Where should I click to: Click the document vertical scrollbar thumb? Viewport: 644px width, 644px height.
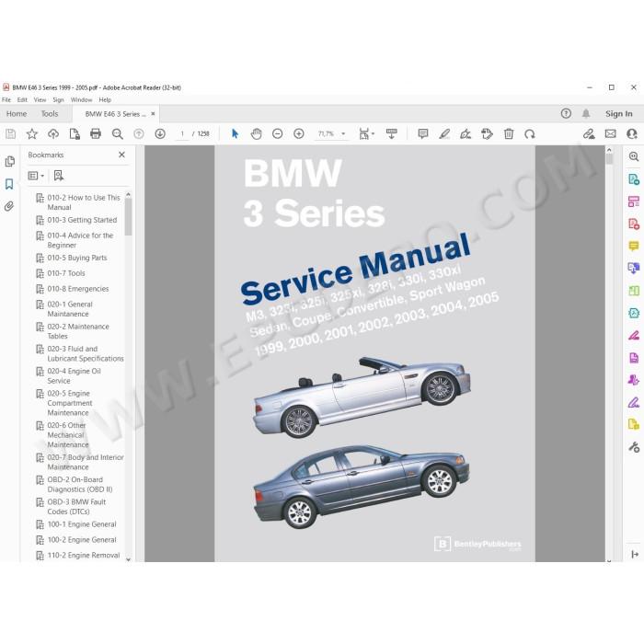click(x=609, y=159)
